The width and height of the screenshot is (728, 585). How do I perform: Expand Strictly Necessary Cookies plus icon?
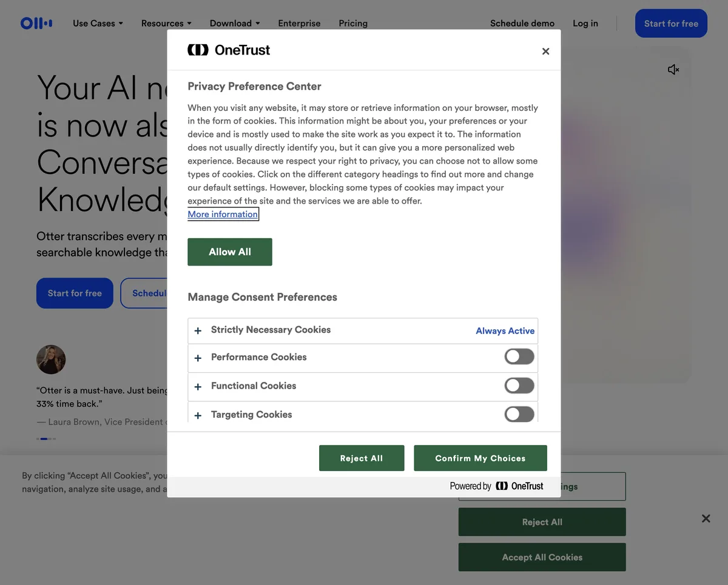(198, 330)
